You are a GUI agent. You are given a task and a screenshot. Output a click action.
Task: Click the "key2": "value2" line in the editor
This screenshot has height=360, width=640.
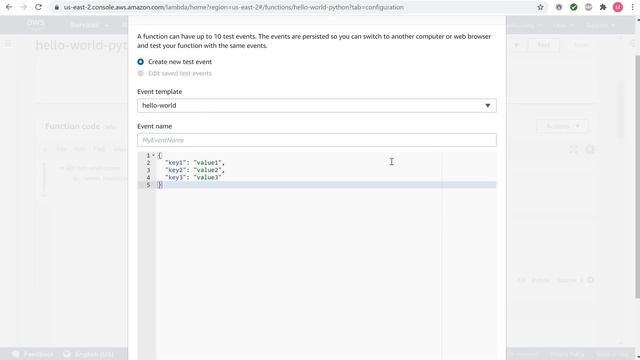tap(195, 170)
